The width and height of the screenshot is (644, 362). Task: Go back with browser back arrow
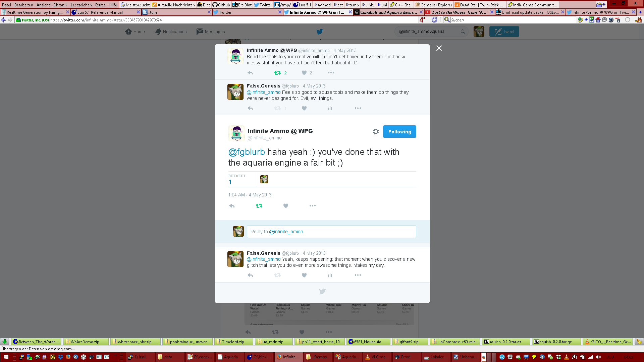(x=3, y=20)
